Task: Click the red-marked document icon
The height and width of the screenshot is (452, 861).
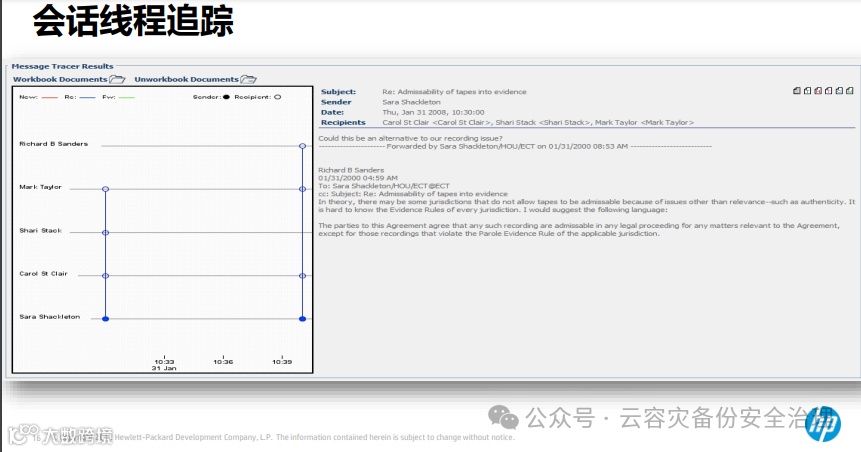Action: [818, 91]
